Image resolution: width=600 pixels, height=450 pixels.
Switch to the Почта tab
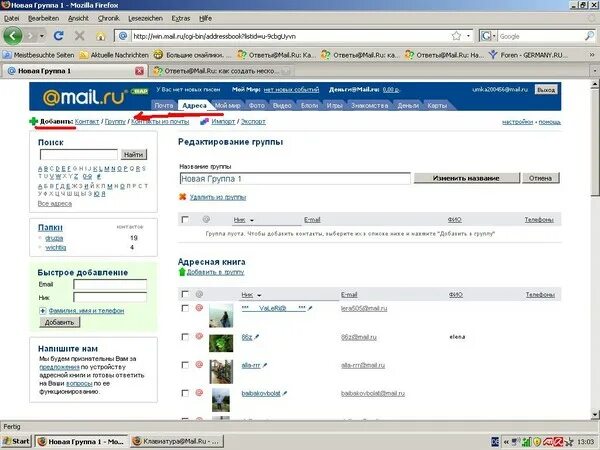164,105
